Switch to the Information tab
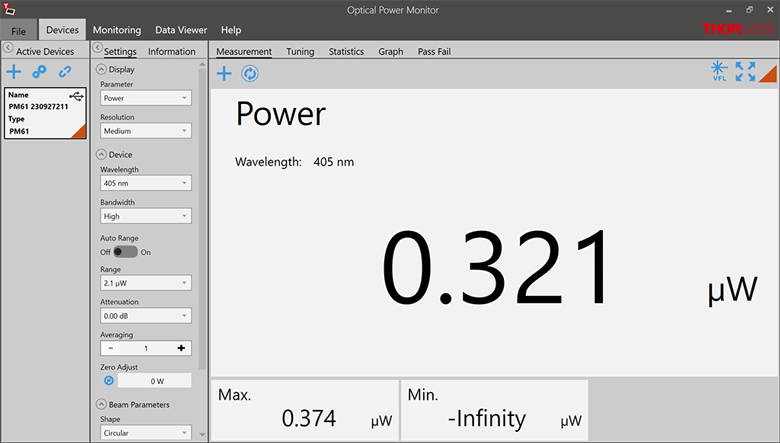Screen dimensions: 780x443 [172, 52]
